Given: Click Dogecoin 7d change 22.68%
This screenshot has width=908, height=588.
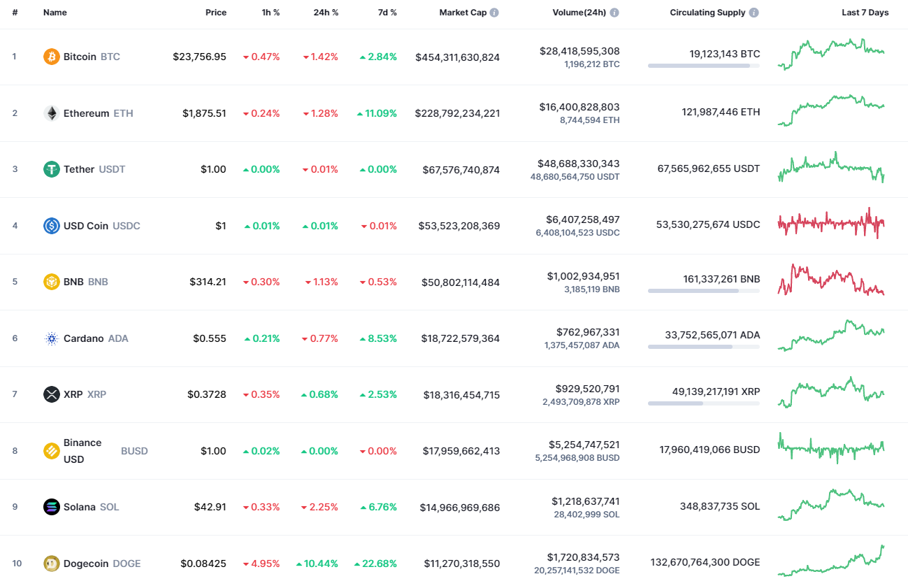Looking at the screenshot, I should tap(375, 564).
